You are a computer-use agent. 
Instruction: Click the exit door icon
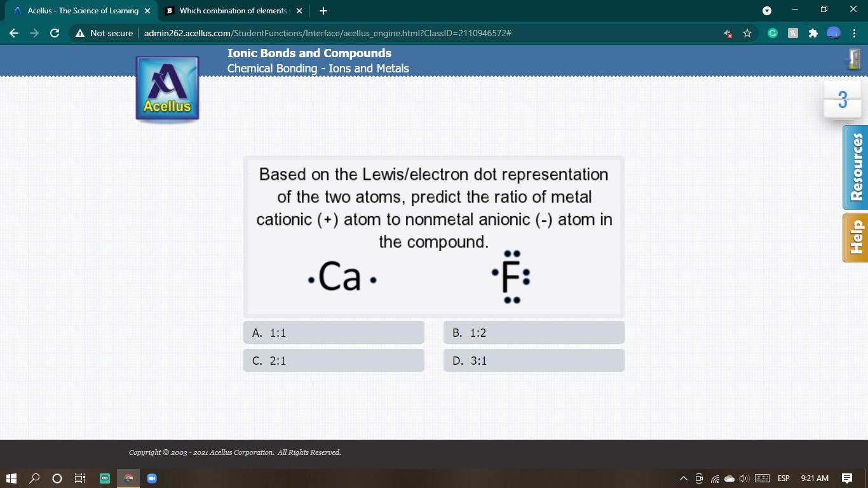[x=853, y=59]
